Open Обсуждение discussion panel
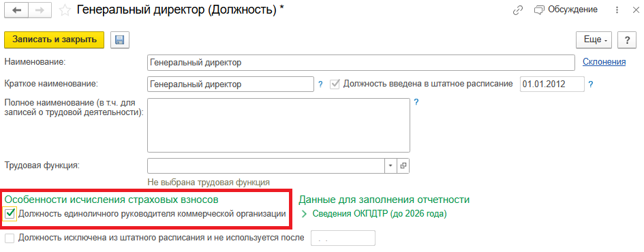Screen dimensions: 644x252 click(x=566, y=10)
